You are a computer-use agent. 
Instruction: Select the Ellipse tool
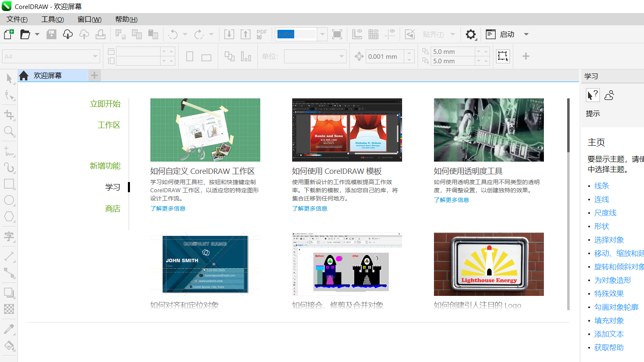coord(9,200)
